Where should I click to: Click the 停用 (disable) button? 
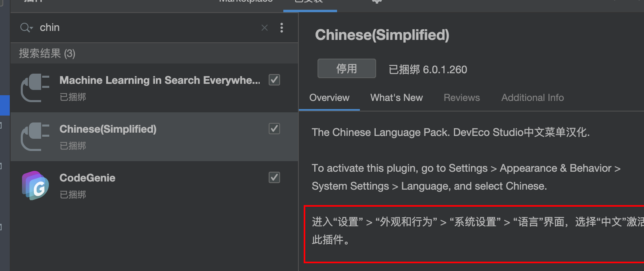tap(347, 68)
